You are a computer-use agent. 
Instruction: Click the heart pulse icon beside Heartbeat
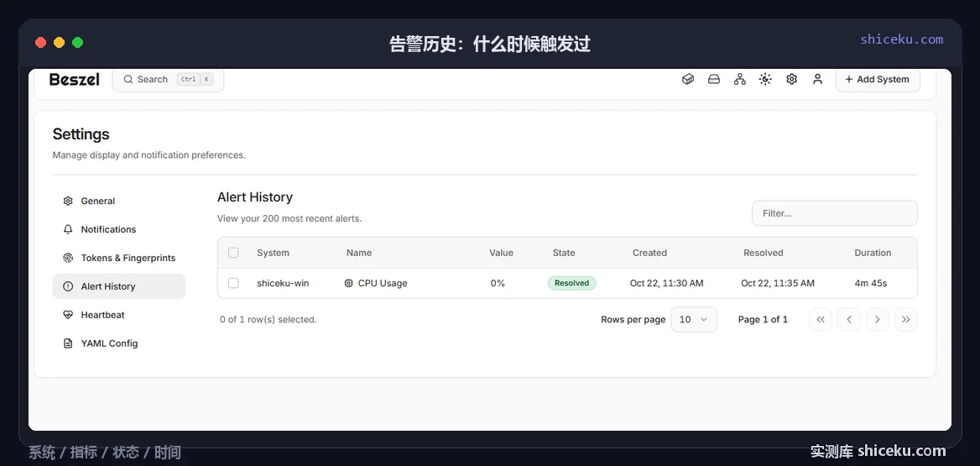[x=68, y=315]
